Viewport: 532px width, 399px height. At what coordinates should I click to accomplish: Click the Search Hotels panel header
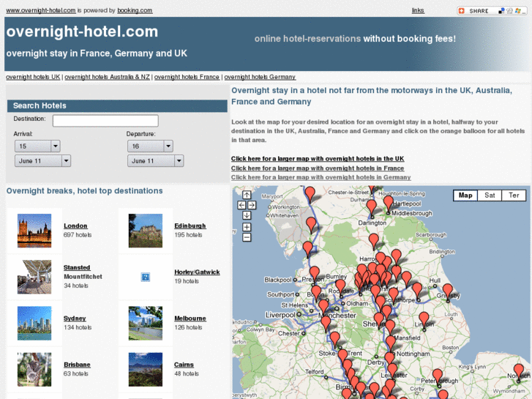point(117,105)
